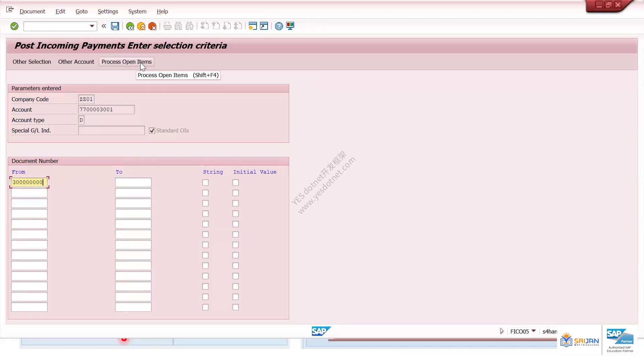This screenshot has height=362, width=644.
Task: Click the Create New Session toolbar icon
Action: (253, 26)
